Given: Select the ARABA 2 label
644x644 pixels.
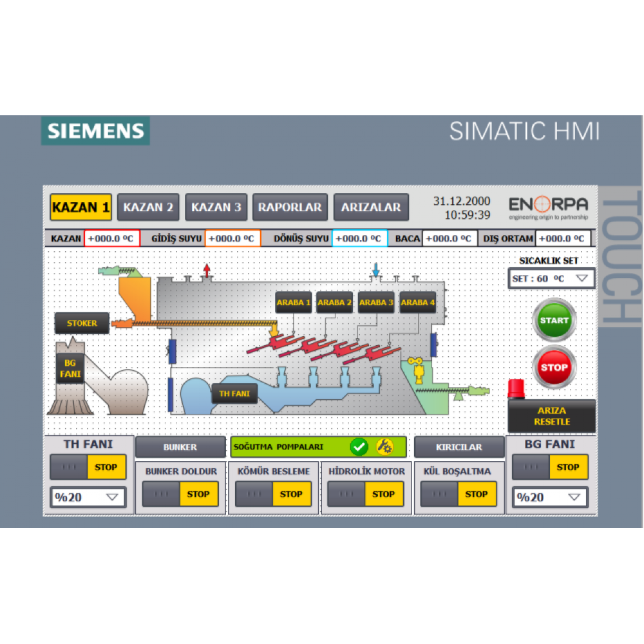Looking at the screenshot, I should tap(334, 302).
